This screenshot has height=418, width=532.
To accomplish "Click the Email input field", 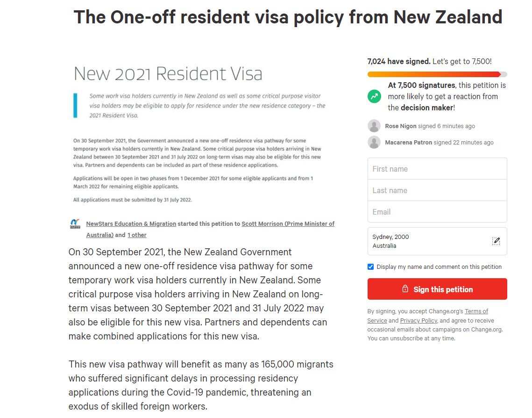I will 437,211.
